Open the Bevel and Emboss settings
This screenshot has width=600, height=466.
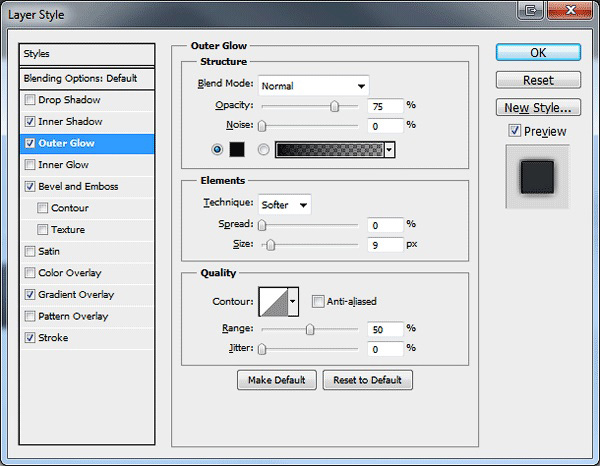78,187
